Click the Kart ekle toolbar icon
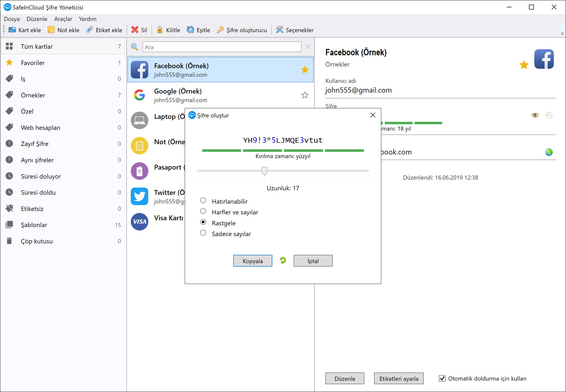The width and height of the screenshot is (566, 392). pos(12,30)
